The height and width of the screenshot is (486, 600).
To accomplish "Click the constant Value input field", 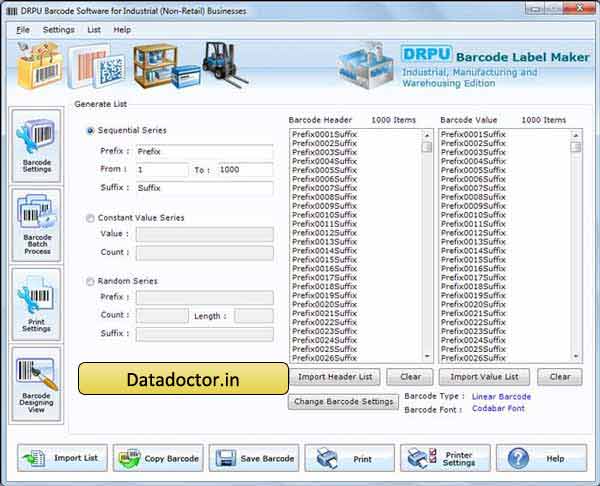I will pos(204,234).
